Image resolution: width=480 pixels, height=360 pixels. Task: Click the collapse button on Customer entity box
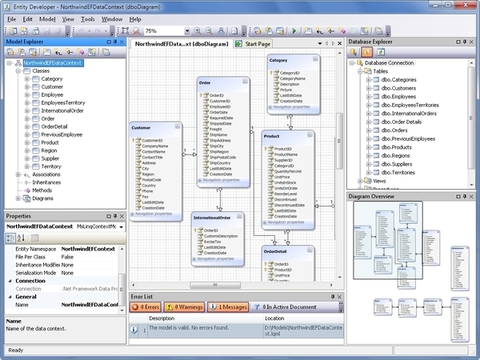click(178, 126)
